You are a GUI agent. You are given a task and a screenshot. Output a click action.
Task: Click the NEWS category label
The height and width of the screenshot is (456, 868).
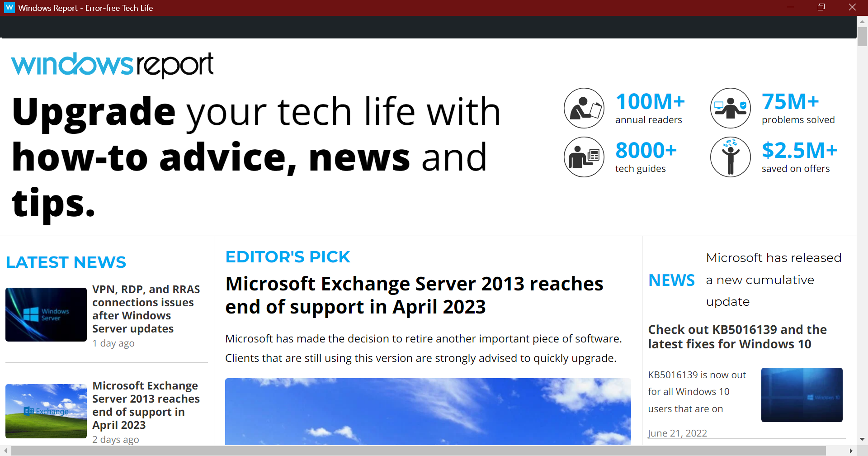point(671,280)
